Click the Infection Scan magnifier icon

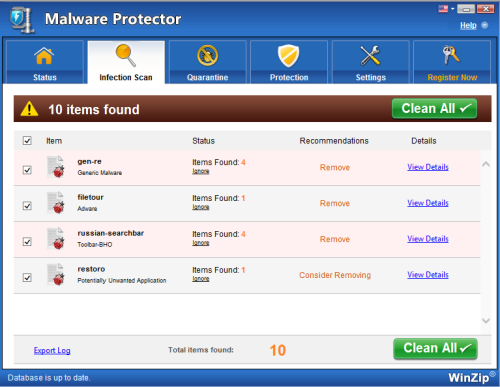click(126, 55)
